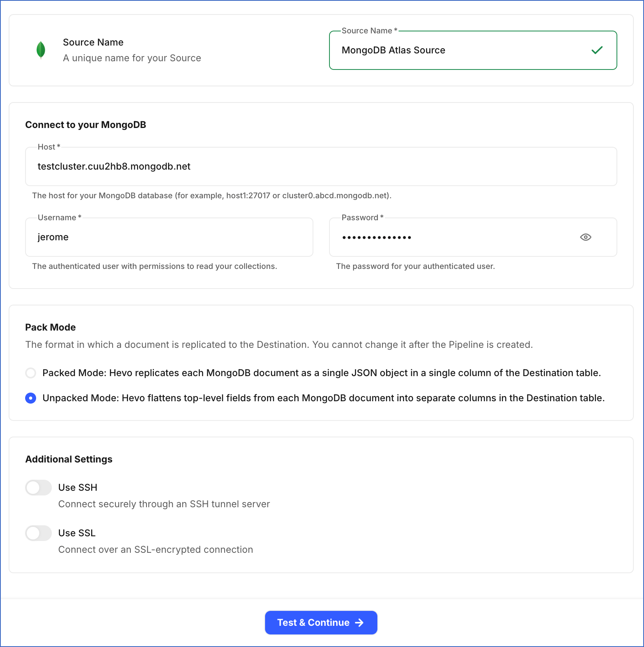Screen dimensions: 644x647
Task: Click the Password input field
Action: (x=473, y=237)
